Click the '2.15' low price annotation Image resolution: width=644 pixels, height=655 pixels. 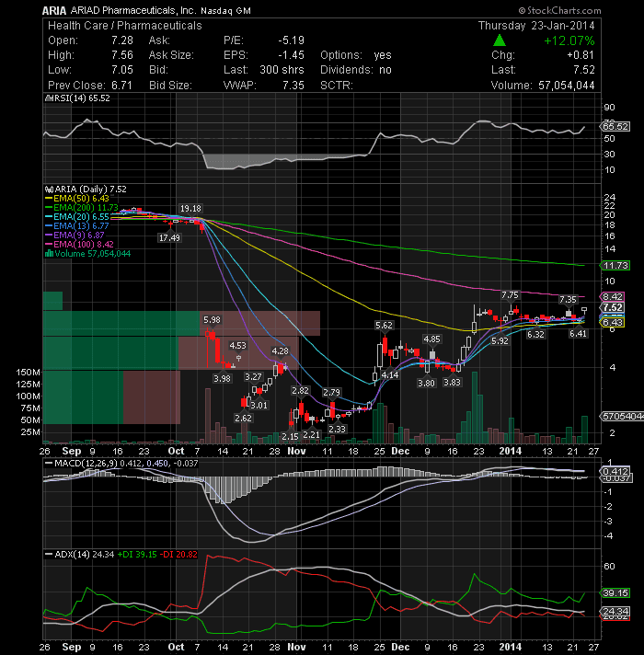tap(290, 436)
